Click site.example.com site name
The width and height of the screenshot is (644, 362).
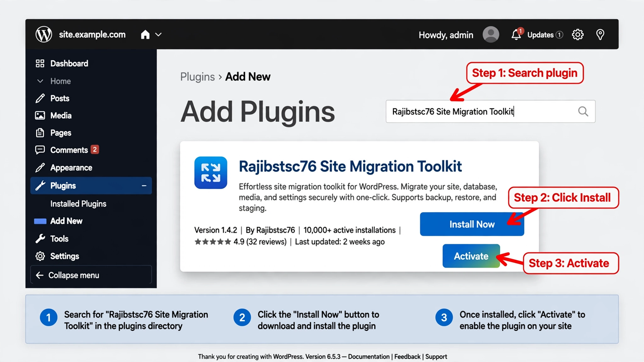92,35
